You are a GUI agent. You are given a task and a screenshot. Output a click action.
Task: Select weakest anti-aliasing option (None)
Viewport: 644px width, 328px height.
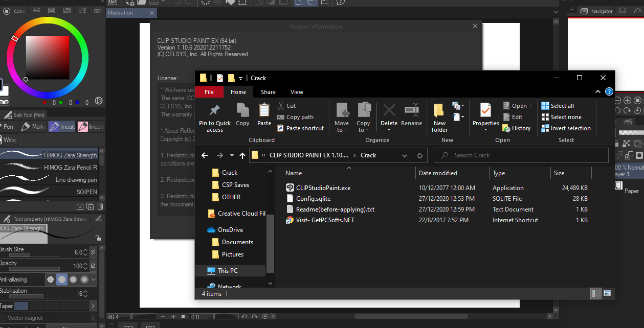(x=50, y=279)
